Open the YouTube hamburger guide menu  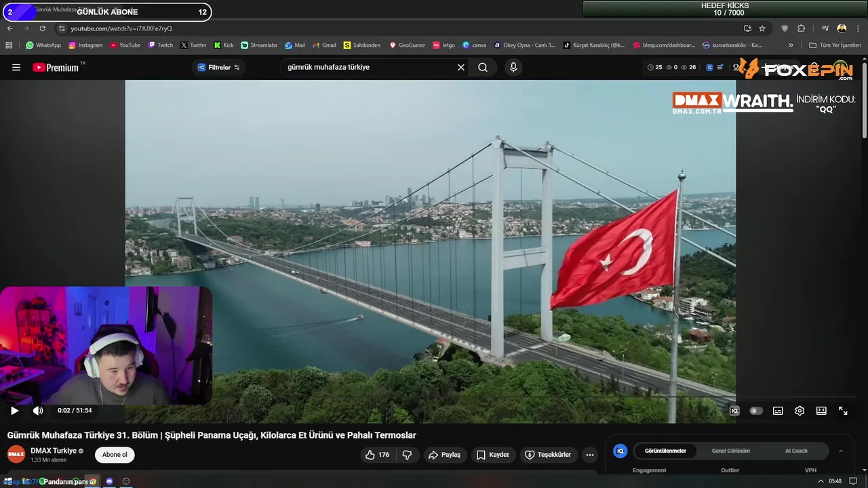coord(16,67)
